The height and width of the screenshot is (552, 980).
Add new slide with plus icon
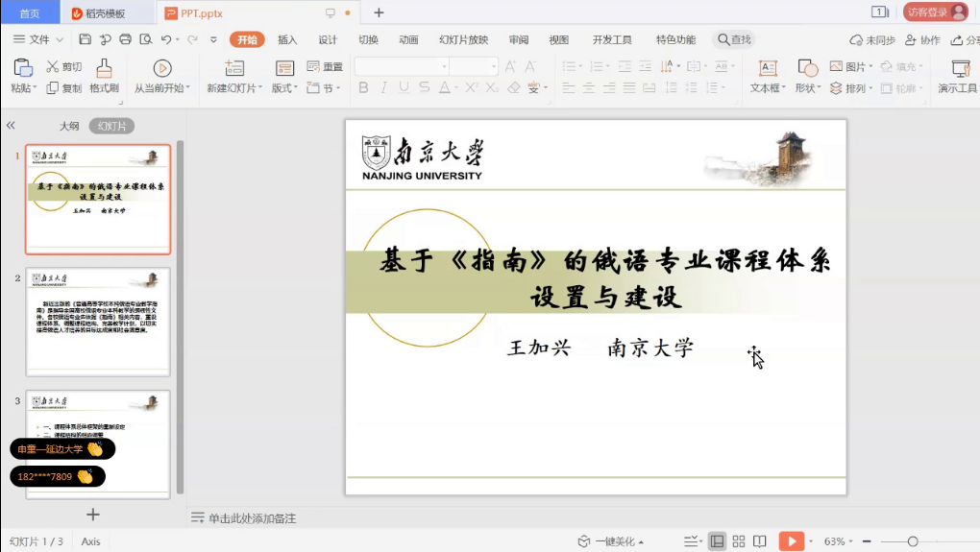[x=93, y=515]
